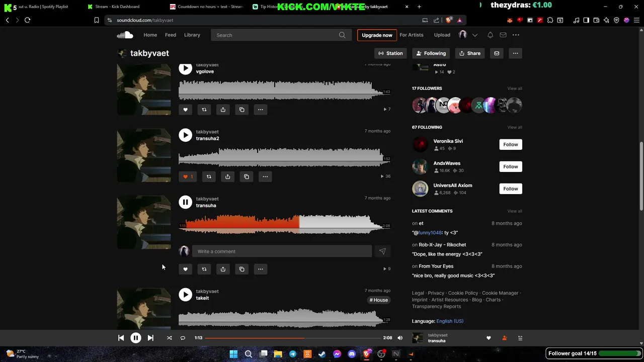The height and width of the screenshot is (362, 644).
Task: Pause the transuha track in list
Action: (185, 202)
